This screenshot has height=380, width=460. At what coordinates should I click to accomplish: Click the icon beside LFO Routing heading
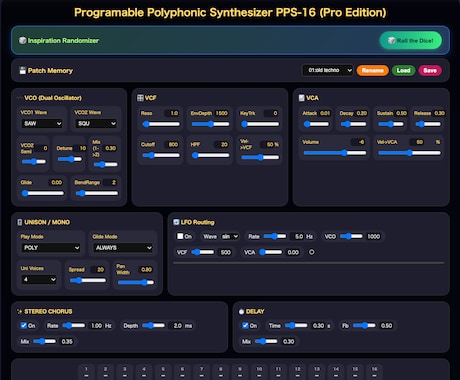pos(176,222)
